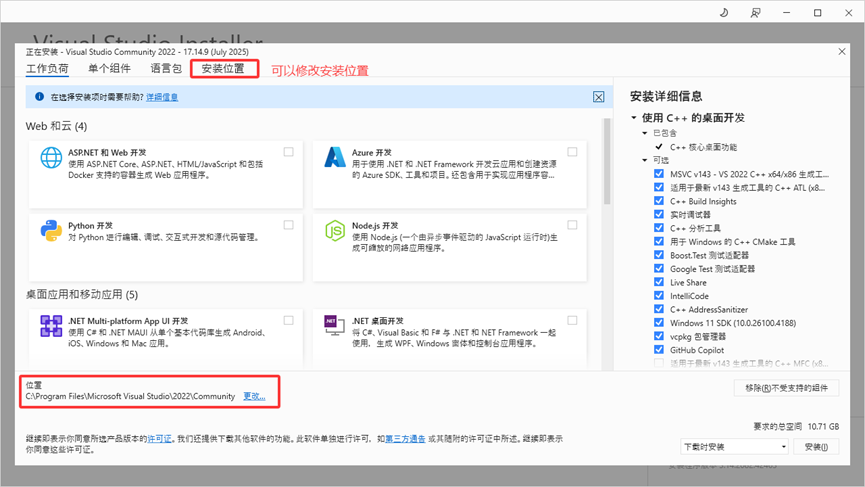This screenshot has width=865, height=487.
Task: Uncheck C++ CMake tools for Windows
Action: tap(659, 242)
